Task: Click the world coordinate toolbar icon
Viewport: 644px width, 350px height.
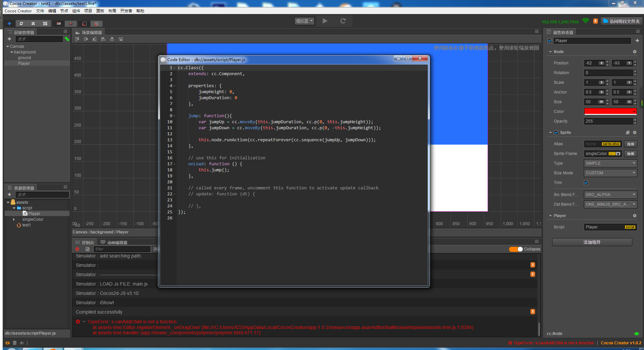Action: 96,23
